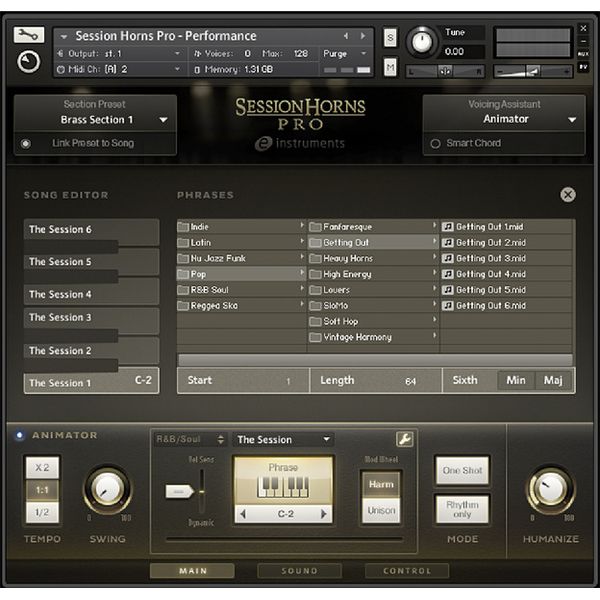Solo the instrument with S button
Screen dimensions: 600x600
point(390,38)
